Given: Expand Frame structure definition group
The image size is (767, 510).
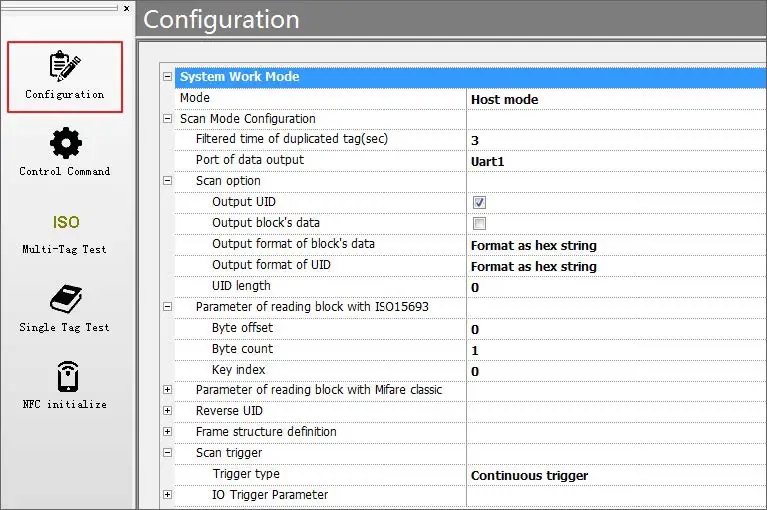Looking at the screenshot, I should 167,432.
